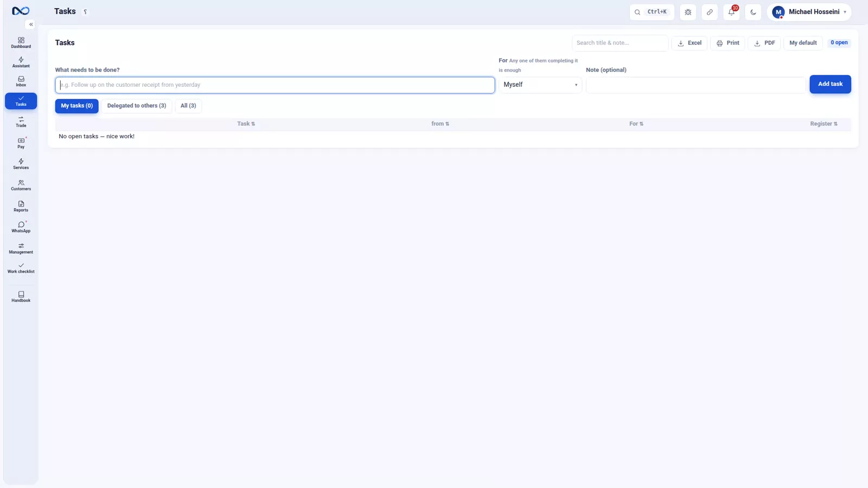This screenshot has width=868, height=488.
Task: Open the For assignee dropdown showing Myself
Action: (540, 85)
